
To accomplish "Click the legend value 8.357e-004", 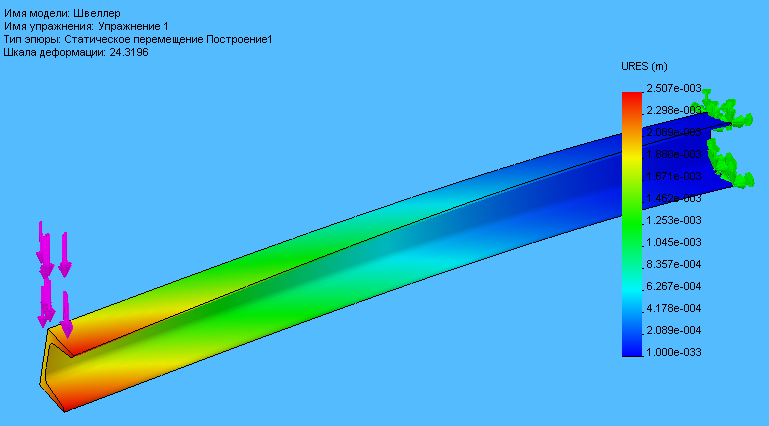I will (674, 264).
